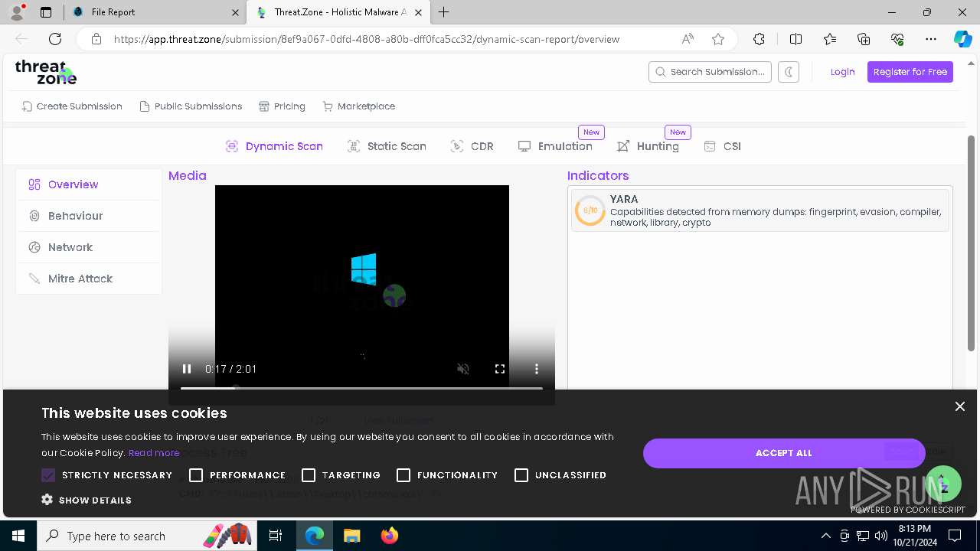This screenshot has height=551, width=980.
Task: Open the CSI tab
Action: coord(722,146)
